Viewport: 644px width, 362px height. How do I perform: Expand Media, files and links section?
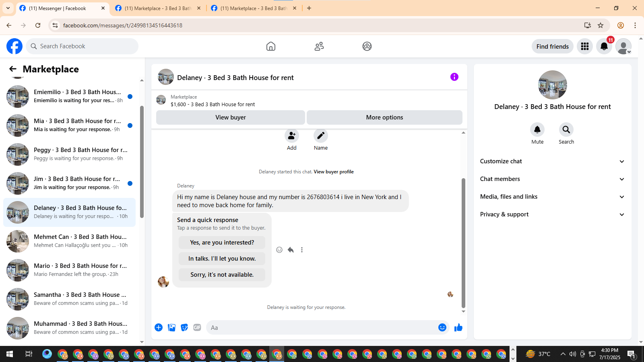(552, 197)
